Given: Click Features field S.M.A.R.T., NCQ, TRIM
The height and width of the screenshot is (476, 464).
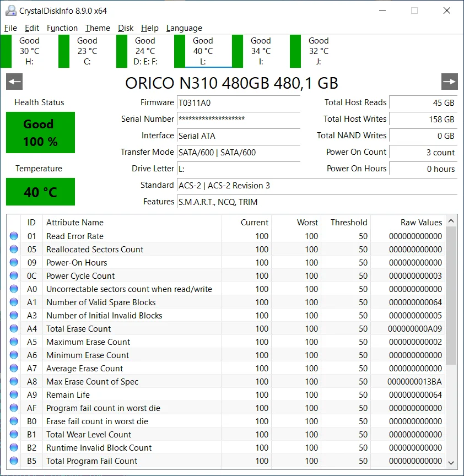Looking at the screenshot, I should pos(317,202).
